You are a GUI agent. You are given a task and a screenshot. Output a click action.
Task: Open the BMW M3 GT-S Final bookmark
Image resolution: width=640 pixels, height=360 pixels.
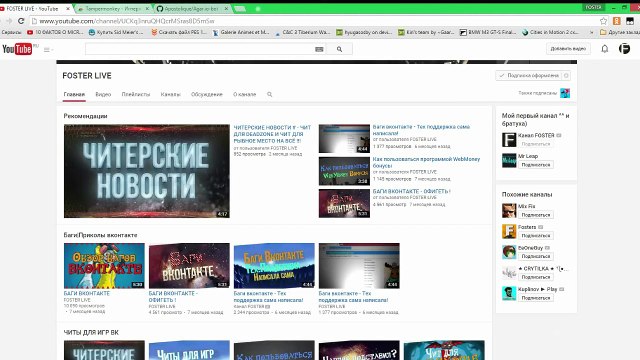pyautogui.click(x=488, y=32)
